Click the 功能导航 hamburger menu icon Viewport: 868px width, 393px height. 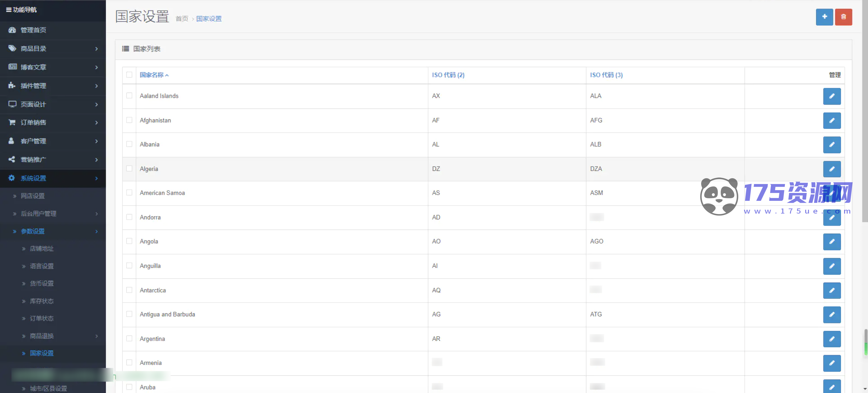point(9,10)
